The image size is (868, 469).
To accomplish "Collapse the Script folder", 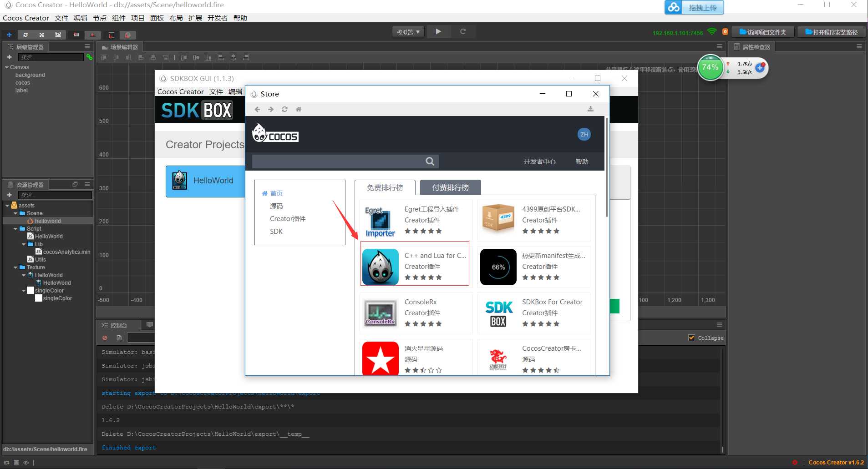I will pos(15,229).
